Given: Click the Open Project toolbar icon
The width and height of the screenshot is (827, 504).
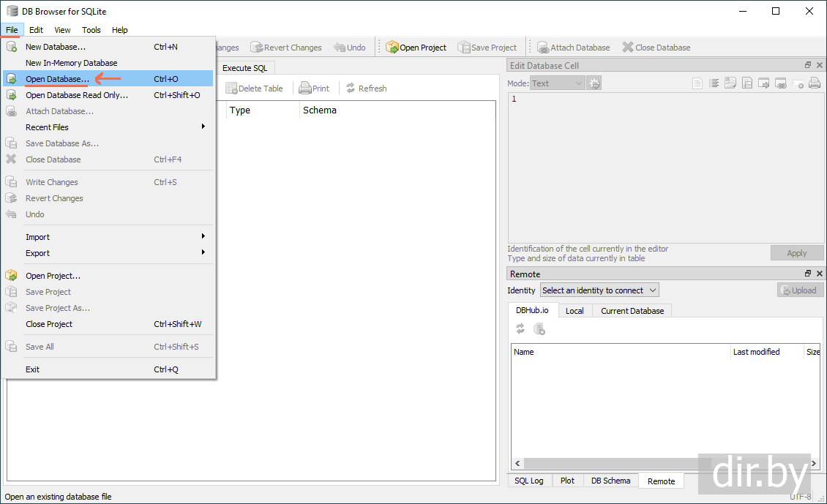Looking at the screenshot, I should click(392, 48).
